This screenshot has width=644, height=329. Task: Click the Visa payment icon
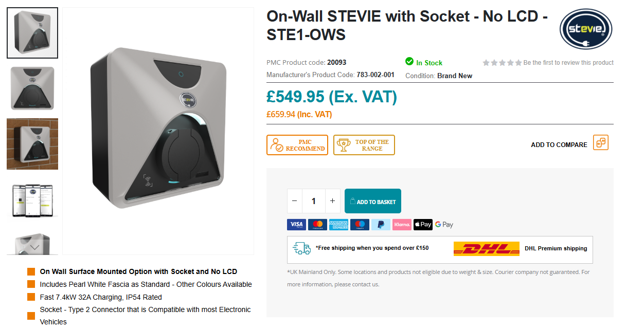click(x=296, y=225)
